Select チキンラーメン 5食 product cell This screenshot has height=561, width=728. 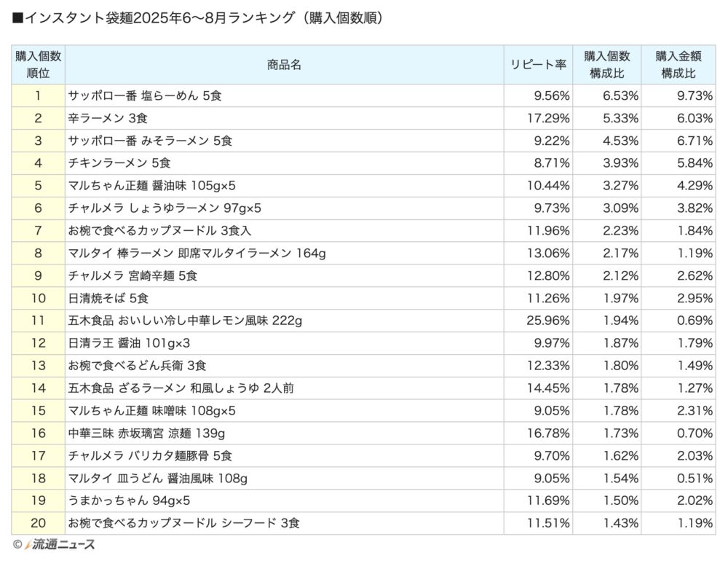pos(284,163)
